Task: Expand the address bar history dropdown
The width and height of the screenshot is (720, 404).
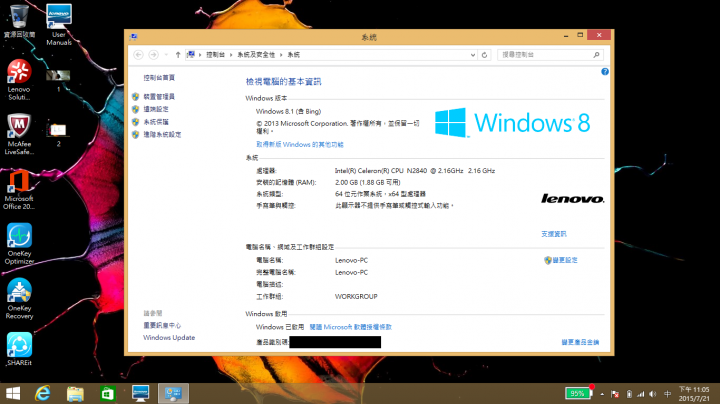Action: click(472, 55)
